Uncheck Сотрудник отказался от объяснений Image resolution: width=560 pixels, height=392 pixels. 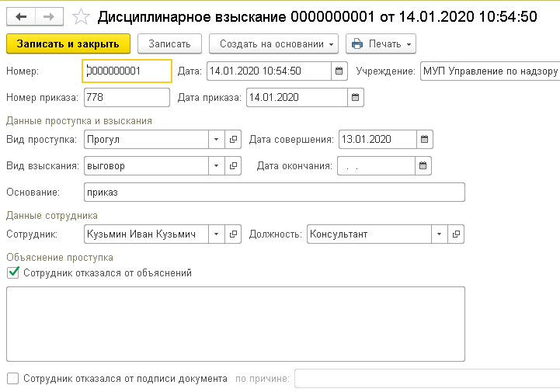12,272
